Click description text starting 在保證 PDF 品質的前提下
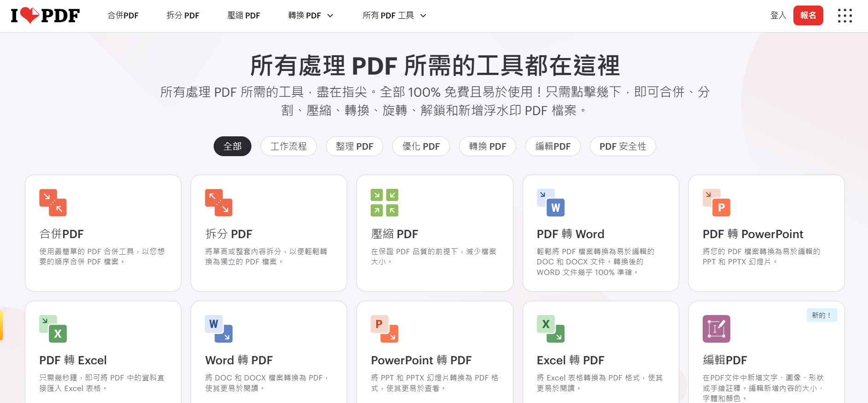This screenshot has height=403, width=868. 434,257
